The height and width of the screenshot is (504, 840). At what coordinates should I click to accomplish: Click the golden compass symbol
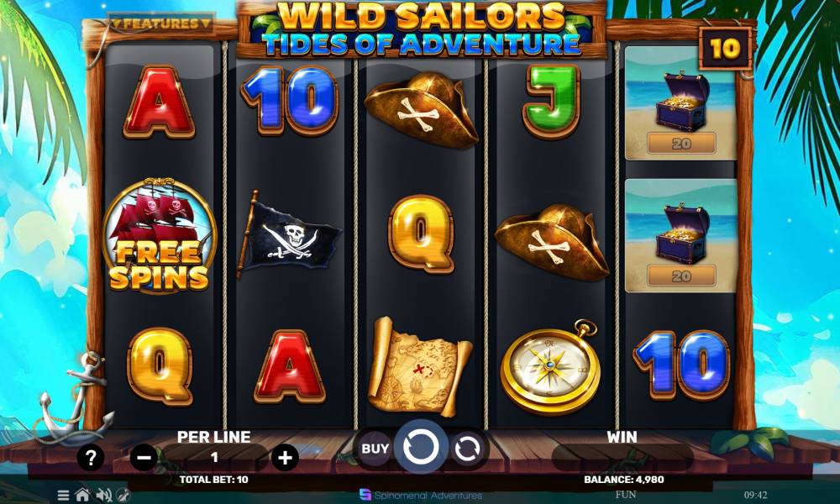[552, 367]
